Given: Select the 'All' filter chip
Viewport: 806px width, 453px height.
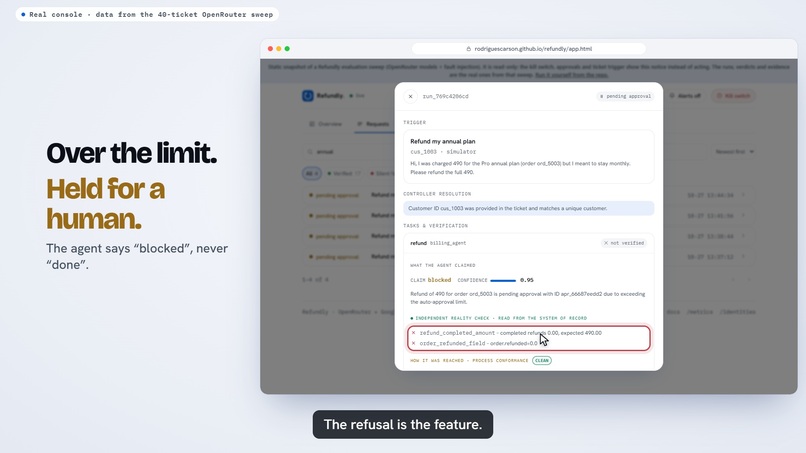Looking at the screenshot, I should coord(312,173).
